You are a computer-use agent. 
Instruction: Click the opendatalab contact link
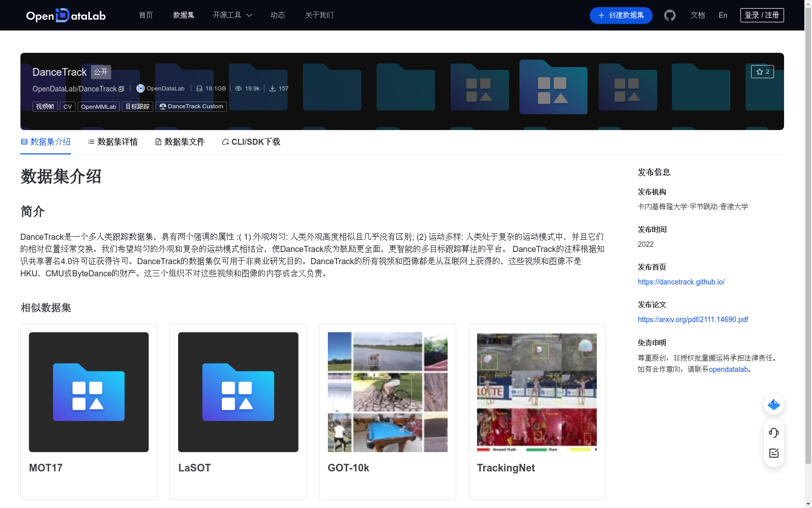pyautogui.click(x=728, y=369)
